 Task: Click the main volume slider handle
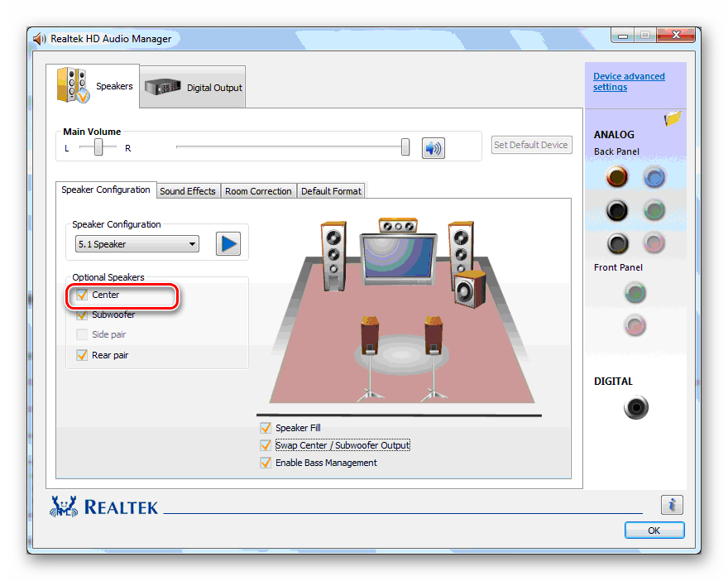point(405,147)
